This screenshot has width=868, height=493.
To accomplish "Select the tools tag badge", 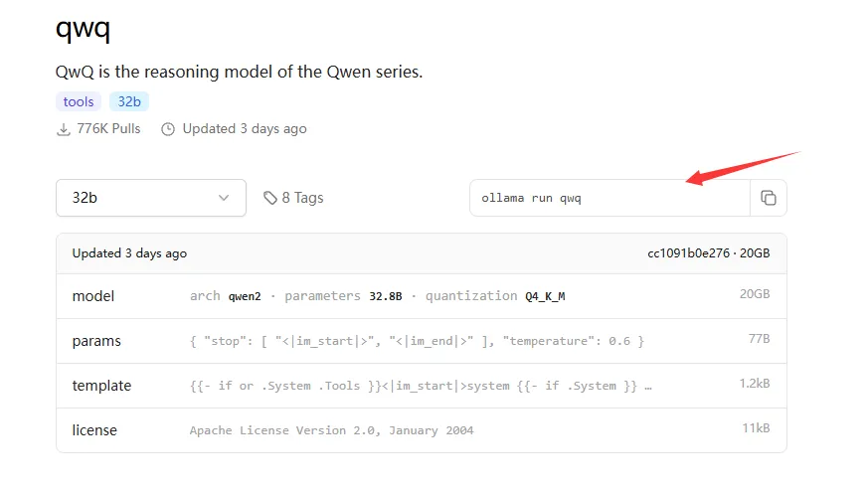I will coord(79,101).
